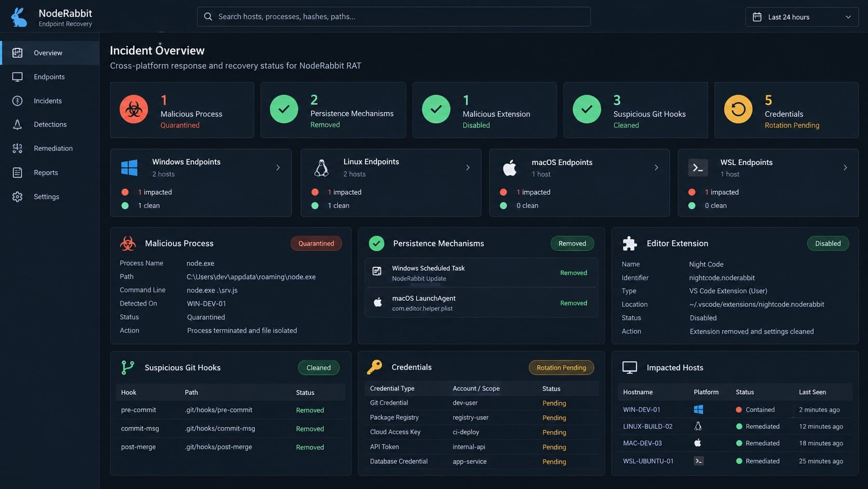
Task: Click the internal-api account scope
Action: [x=469, y=447]
